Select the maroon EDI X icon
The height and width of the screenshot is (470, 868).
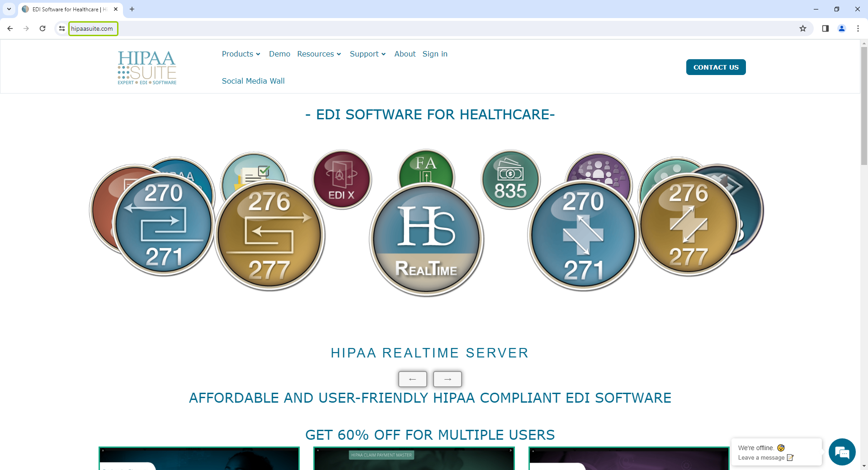tap(342, 179)
